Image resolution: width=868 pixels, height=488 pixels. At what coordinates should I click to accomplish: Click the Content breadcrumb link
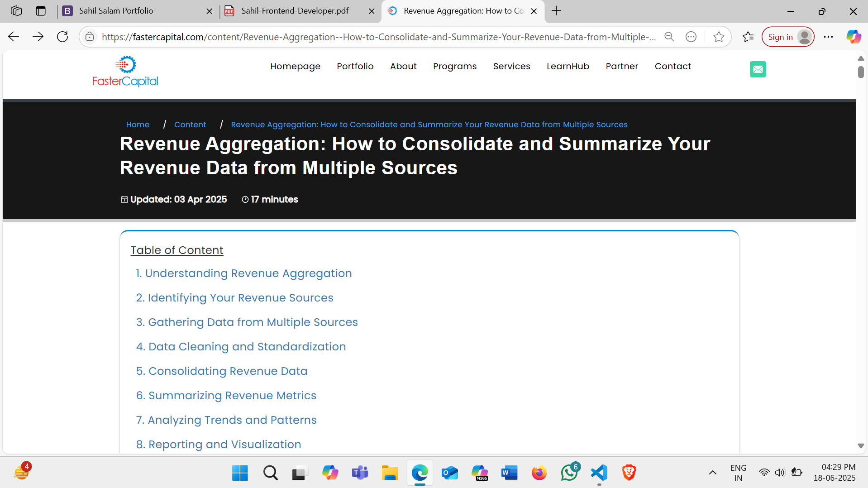190,124
